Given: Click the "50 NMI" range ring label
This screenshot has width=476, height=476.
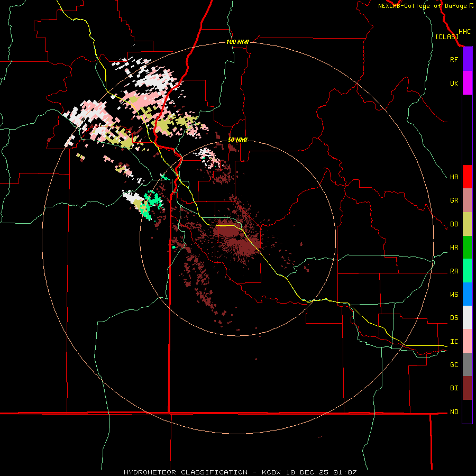Looking at the screenshot, I should click(237, 140).
